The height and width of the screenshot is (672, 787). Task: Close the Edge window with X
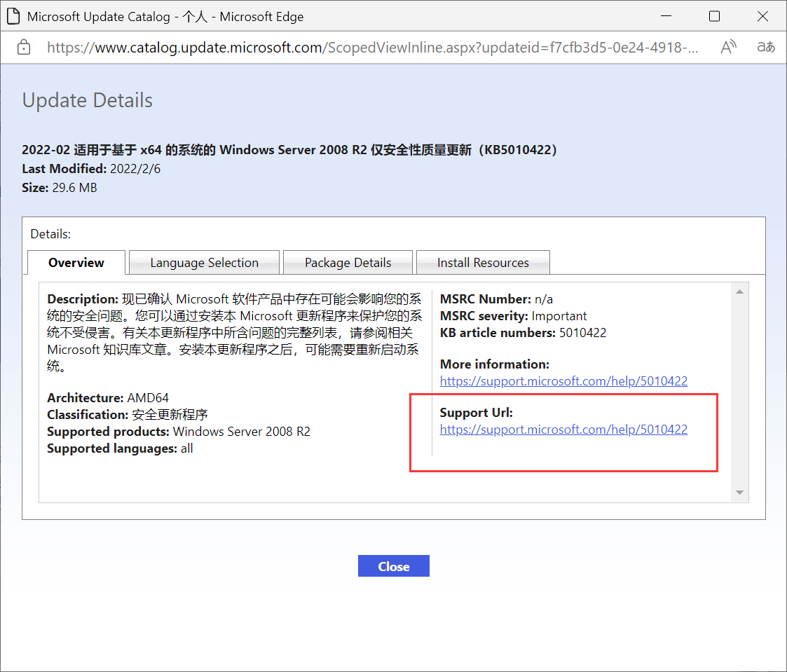762,17
